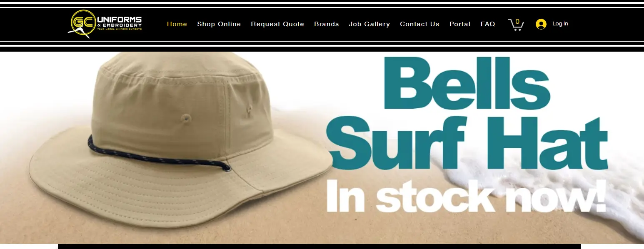Click the cart item count number

click(x=517, y=22)
